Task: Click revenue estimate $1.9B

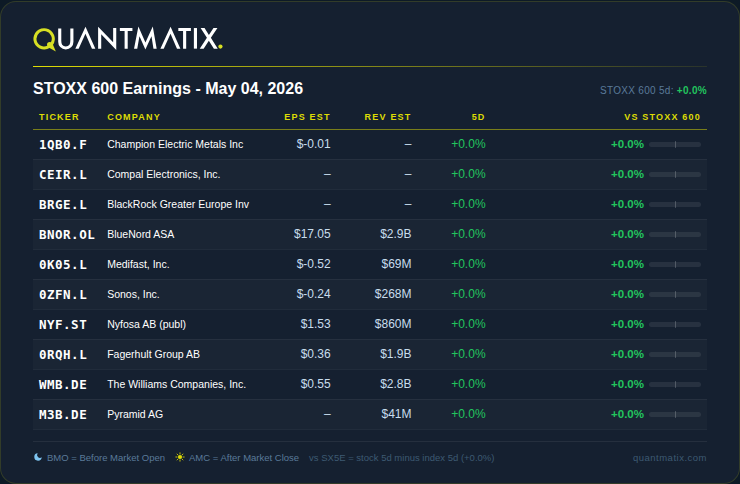Action: [x=395, y=354]
